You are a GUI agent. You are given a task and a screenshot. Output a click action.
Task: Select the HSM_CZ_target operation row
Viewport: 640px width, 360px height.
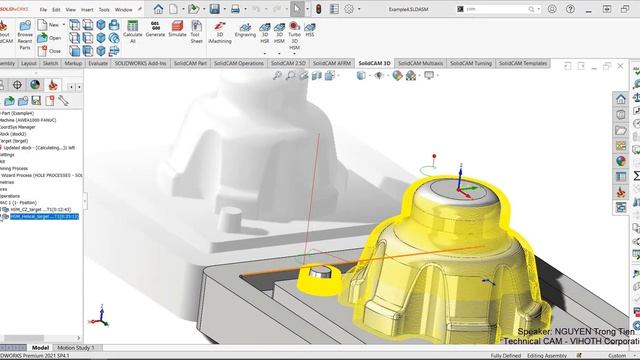click(x=41, y=209)
